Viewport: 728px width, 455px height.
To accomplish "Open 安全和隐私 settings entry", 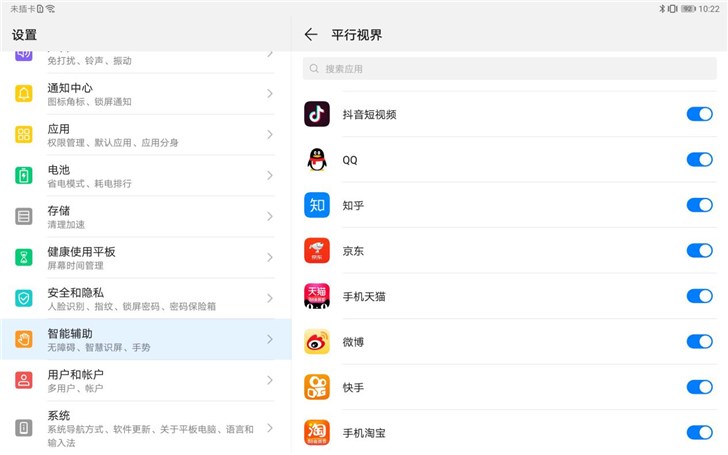I will 146,299.
